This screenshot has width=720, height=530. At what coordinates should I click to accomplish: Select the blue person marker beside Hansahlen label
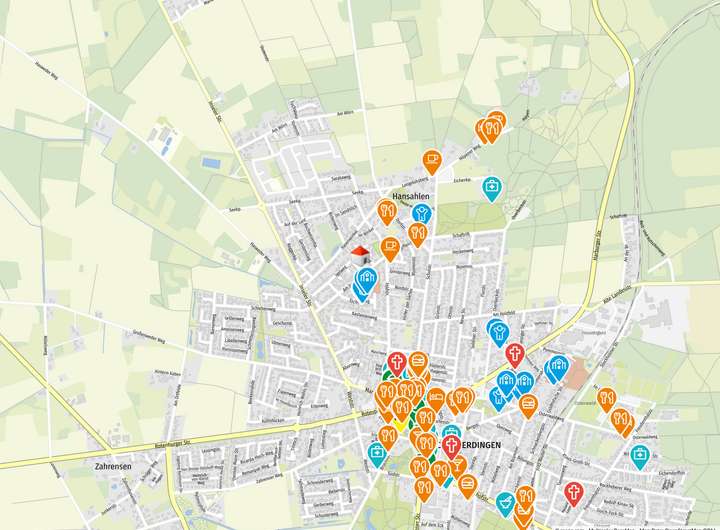tap(421, 214)
